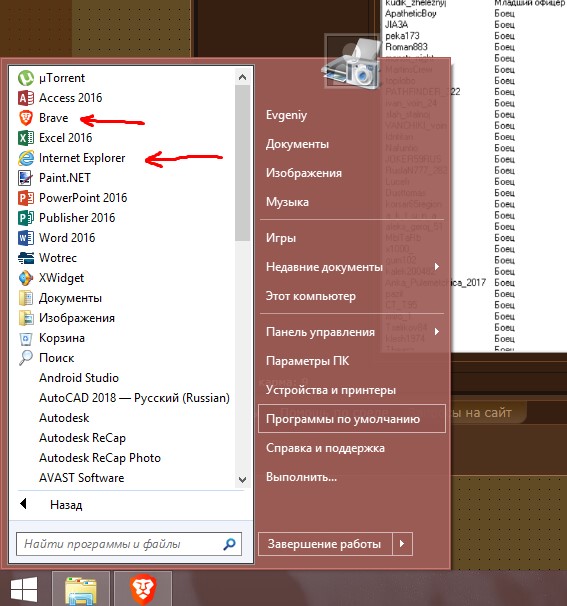Start PowerPoint 2016
567x606 pixels.
73,198
